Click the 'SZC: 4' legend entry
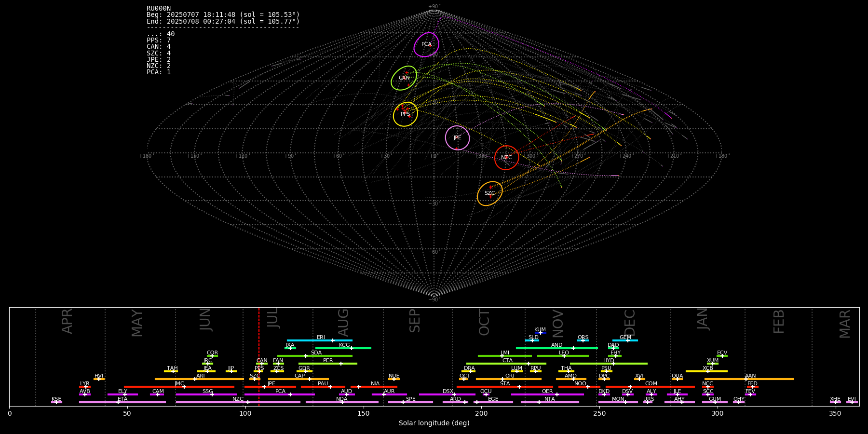The width and height of the screenshot is (868, 434). [159, 53]
